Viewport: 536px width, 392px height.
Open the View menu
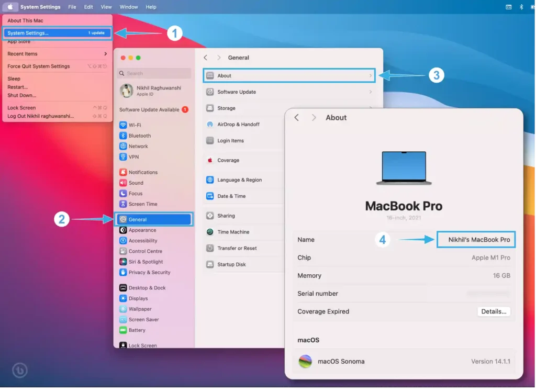coord(106,7)
